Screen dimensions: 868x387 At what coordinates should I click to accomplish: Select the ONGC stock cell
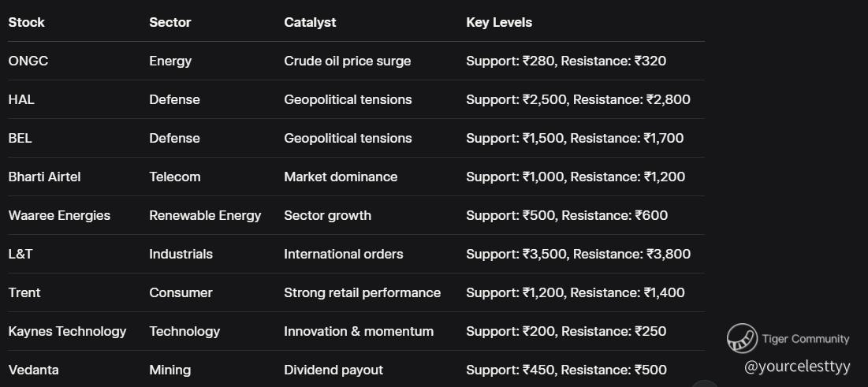tap(28, 61)
